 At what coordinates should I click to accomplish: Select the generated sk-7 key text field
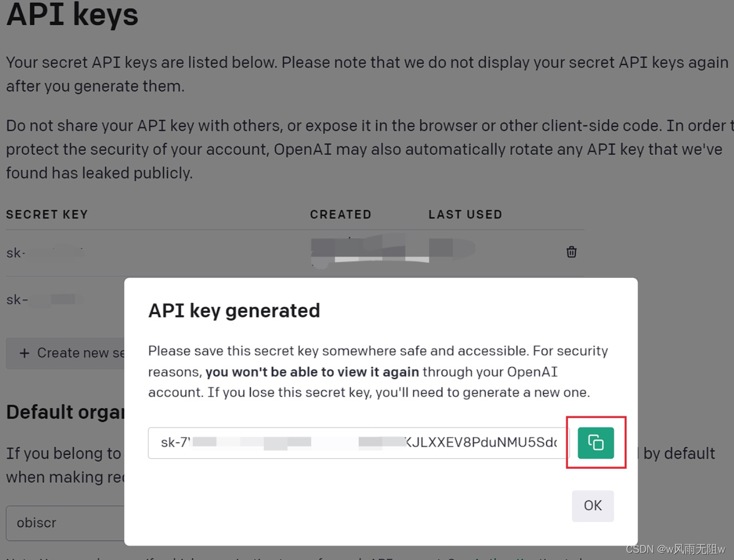pos(359,443)
